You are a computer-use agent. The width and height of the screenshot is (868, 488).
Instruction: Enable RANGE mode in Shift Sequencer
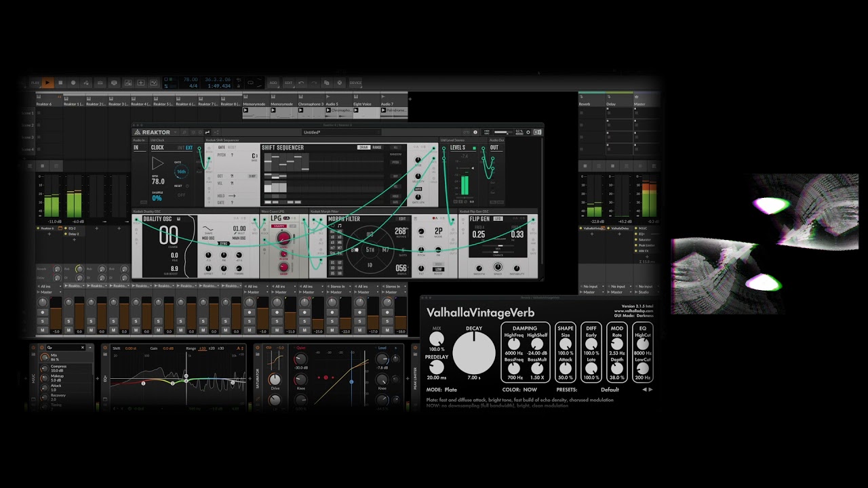click(377, 147)
